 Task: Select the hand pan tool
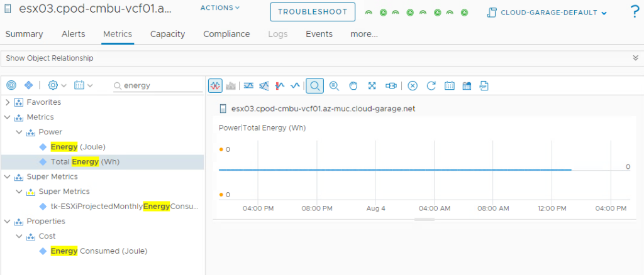[x=353, y=85]
